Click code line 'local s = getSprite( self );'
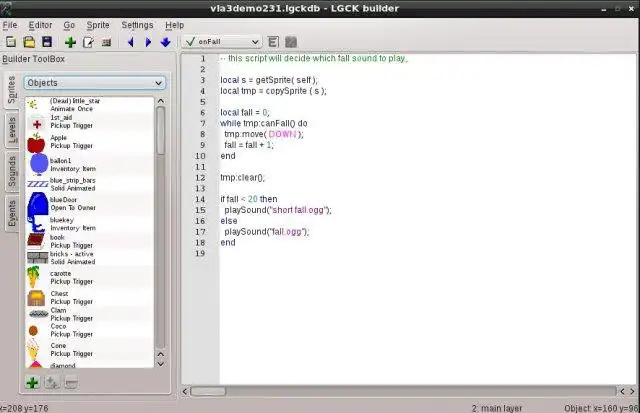The image size is (640, 413). 269,80
